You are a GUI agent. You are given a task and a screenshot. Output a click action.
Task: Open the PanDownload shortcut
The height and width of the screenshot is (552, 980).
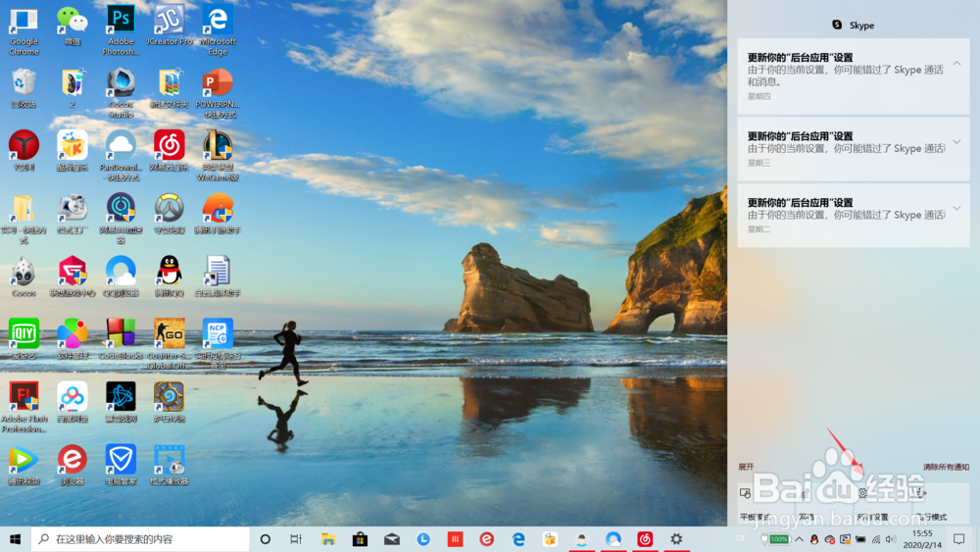[x=121, y=156]
